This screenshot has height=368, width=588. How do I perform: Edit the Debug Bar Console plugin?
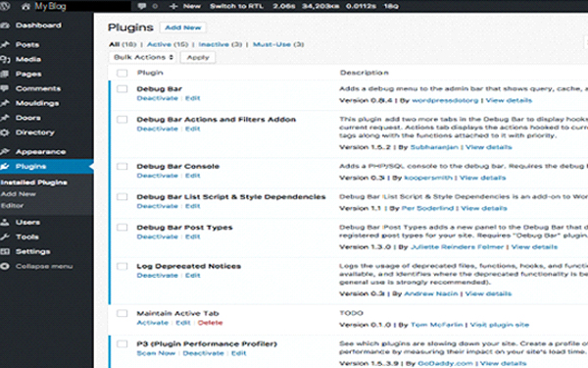193,176
